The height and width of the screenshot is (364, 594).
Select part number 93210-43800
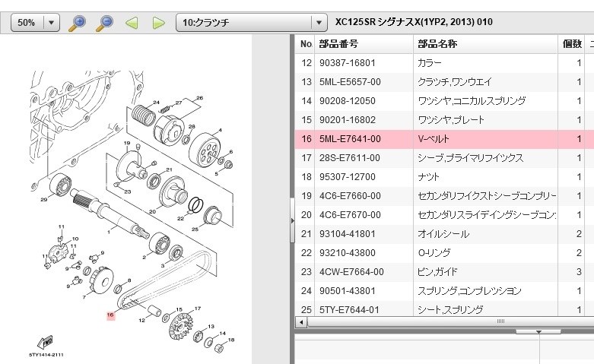(x=348, y=253)
